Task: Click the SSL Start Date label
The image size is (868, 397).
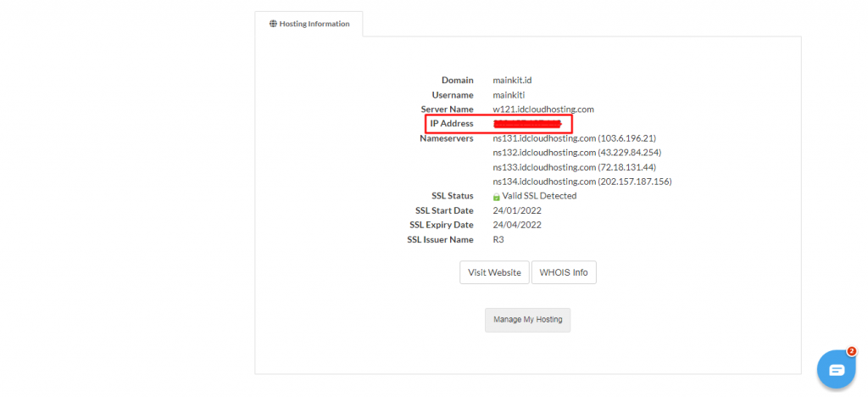Action: [444, 210]
